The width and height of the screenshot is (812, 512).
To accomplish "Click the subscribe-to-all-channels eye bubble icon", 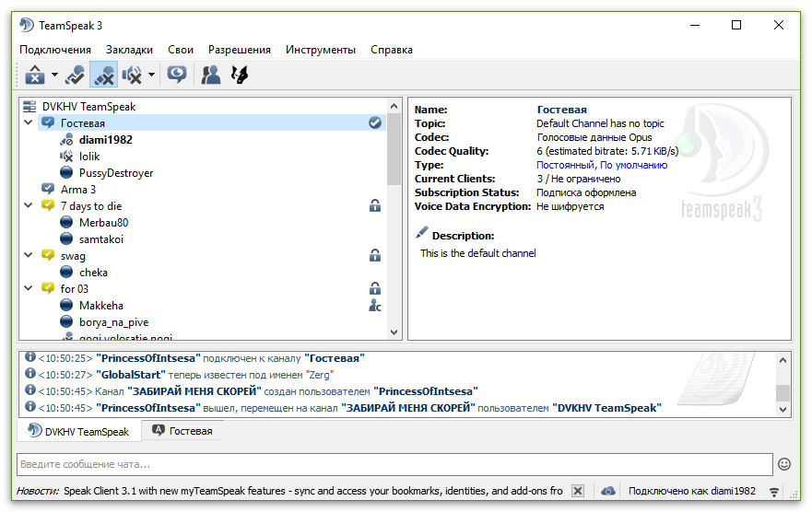I will click(x=176, y=75).
